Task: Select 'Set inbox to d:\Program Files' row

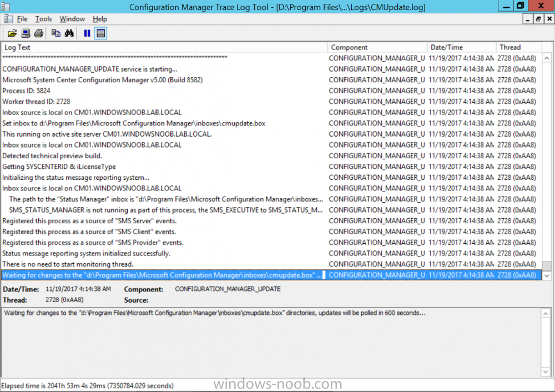Action: pos(271,123)
